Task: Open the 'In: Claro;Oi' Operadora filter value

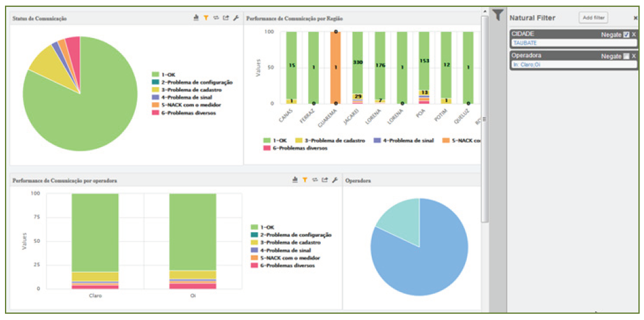Action: click(x=573, y=65)
